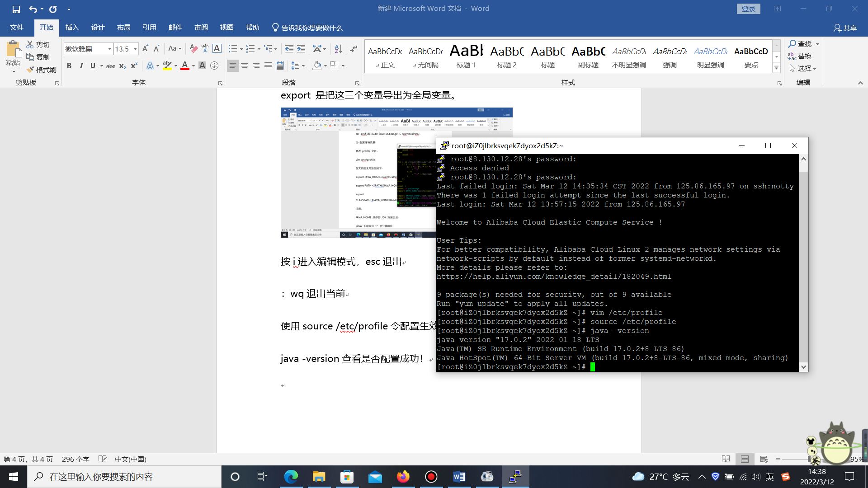
Task: Undo the last action
Action: point(33,9)
